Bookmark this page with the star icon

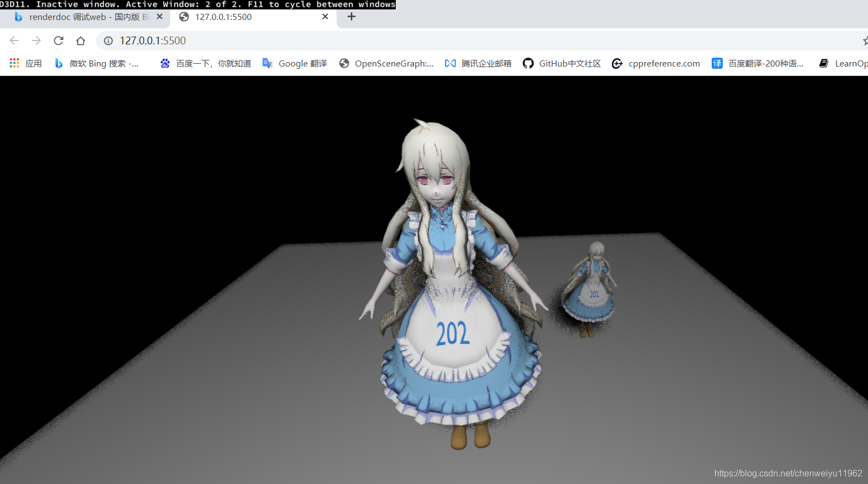coord(864,40)
